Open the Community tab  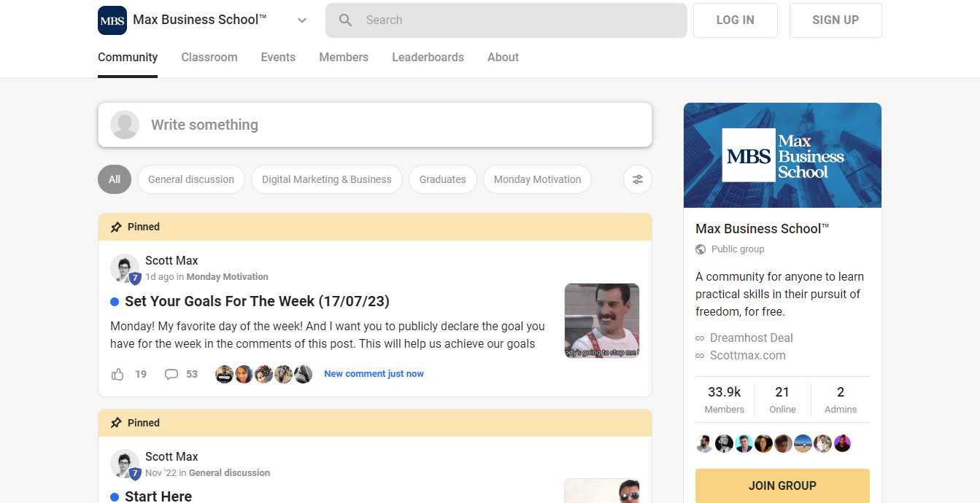(x=128, y=58)
